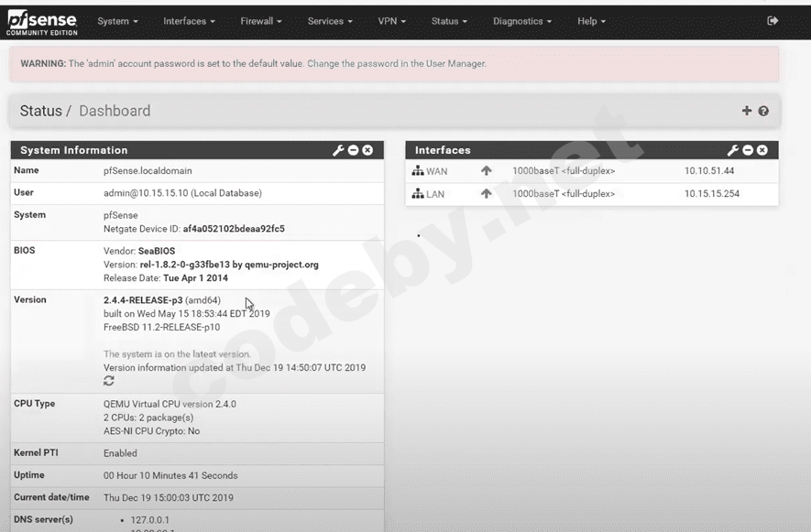
Task: Click the System Information widget title
Action: coord(74,150)
